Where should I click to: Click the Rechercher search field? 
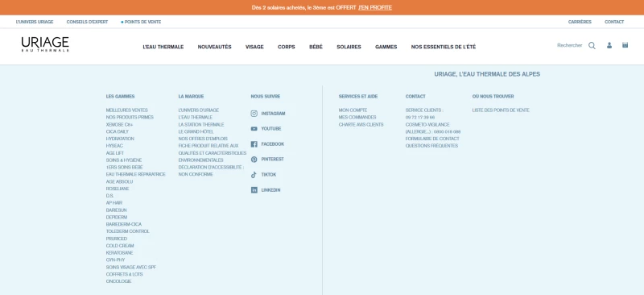point(569,46)
